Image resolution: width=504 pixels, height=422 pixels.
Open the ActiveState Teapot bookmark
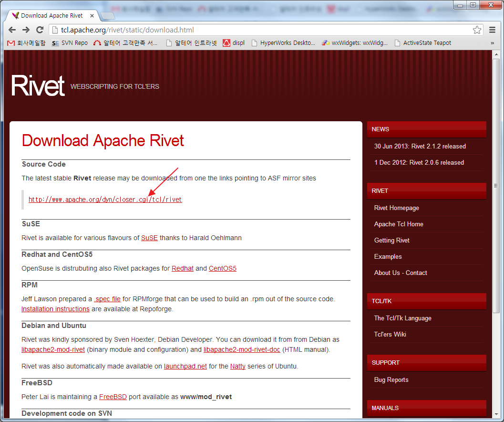[422, 43]
